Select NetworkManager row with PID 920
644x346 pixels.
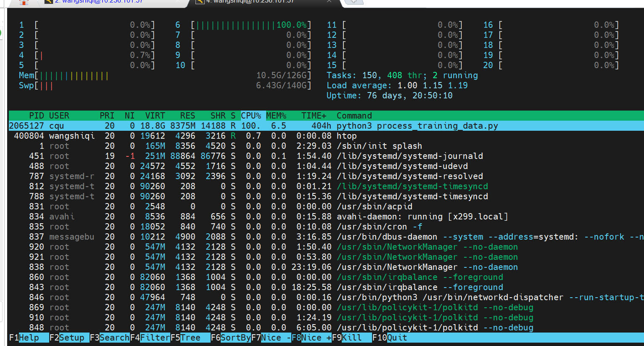326,247
